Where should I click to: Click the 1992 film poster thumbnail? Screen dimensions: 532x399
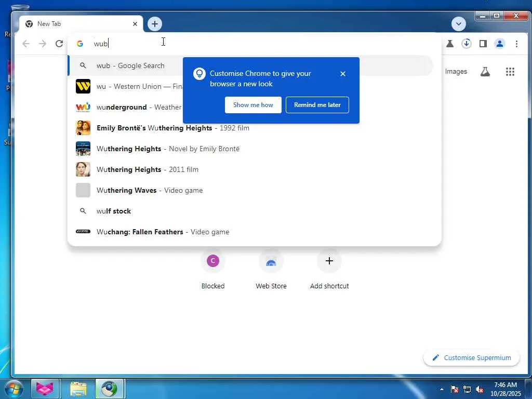(83, 128)
